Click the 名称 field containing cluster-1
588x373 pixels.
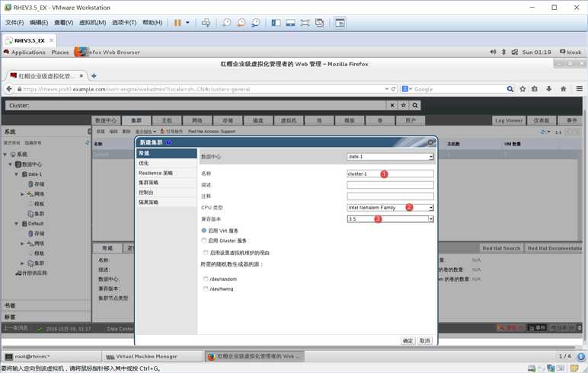point(391,174)
